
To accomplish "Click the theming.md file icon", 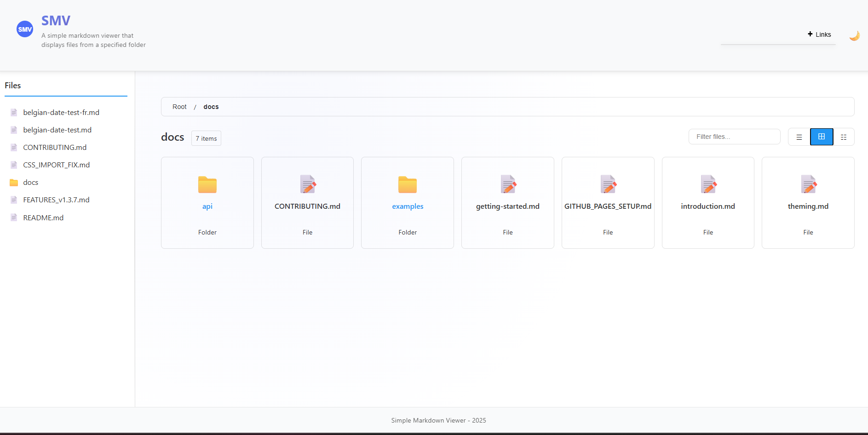I will [x=808, y=184].
